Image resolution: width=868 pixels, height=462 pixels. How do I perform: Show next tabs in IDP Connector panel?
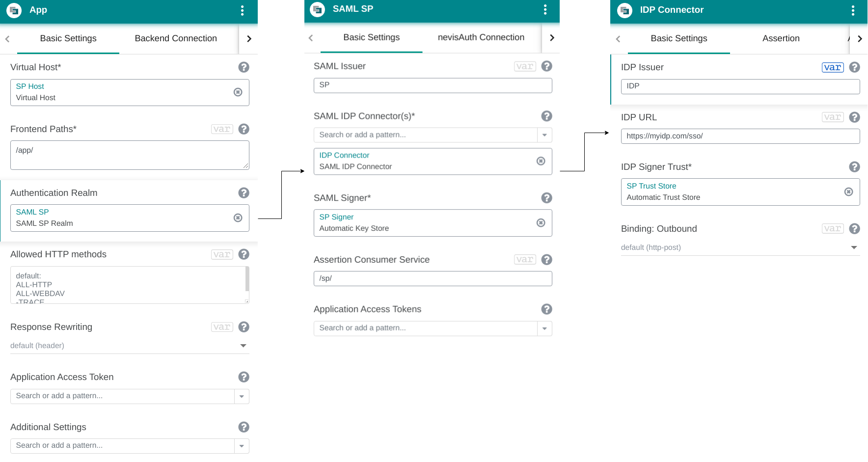[x=860, y=39]
